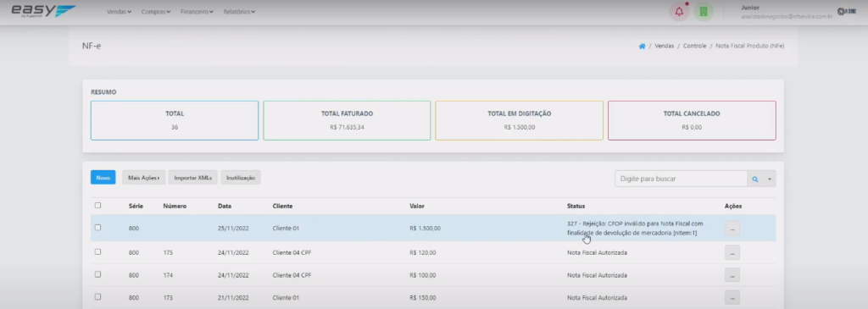Click Nota Fiscal Produto (NFe) breadcrumb

[750, 47]
